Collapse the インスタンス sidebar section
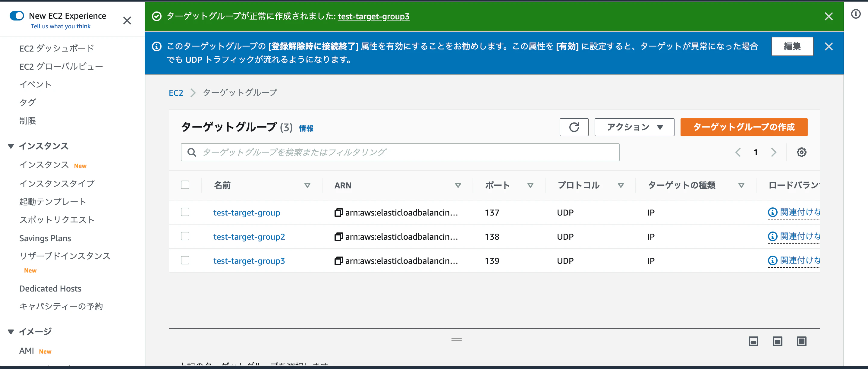Viewport: 868px width, 369px height. [11, 146]
